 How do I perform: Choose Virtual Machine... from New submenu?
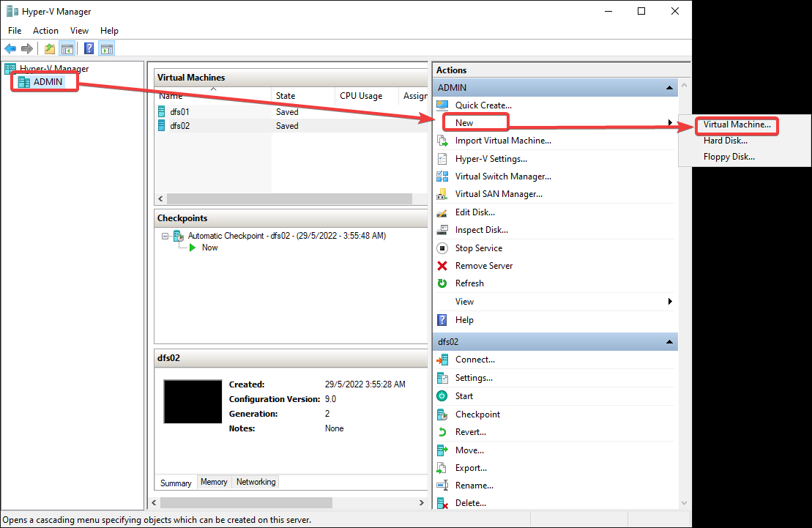[737, 124]
